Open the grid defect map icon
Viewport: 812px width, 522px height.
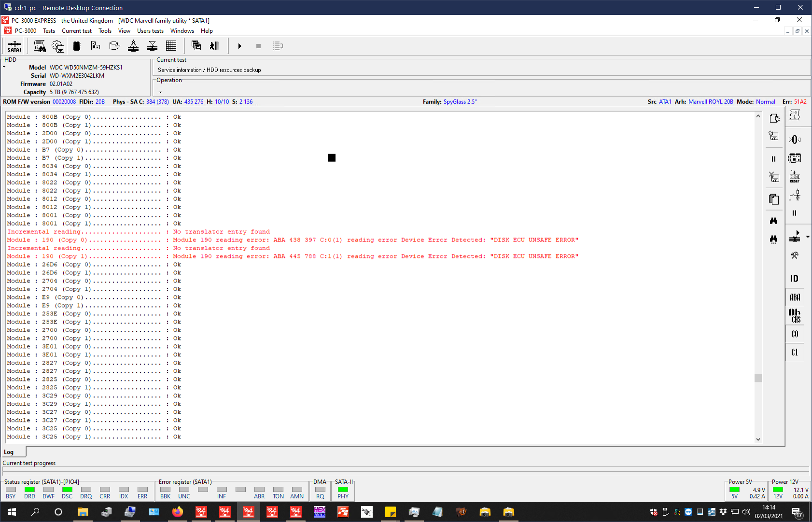pyautogui.click(x=171, y=46)
